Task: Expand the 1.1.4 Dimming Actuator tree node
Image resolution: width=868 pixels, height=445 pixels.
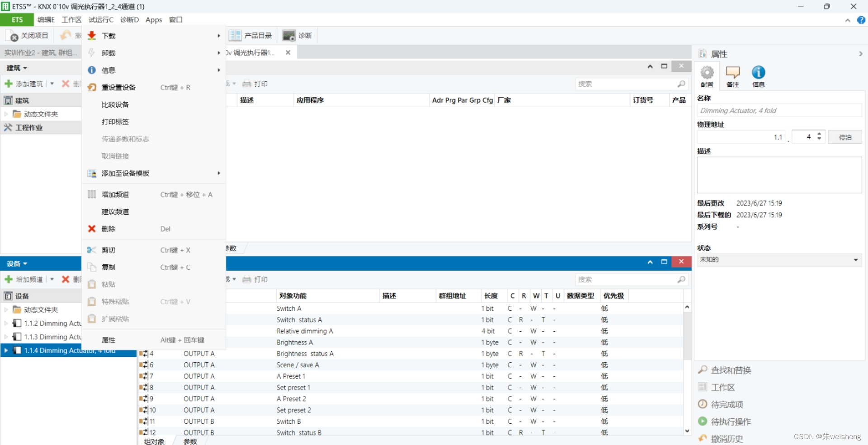Action: tap(6, 350)
